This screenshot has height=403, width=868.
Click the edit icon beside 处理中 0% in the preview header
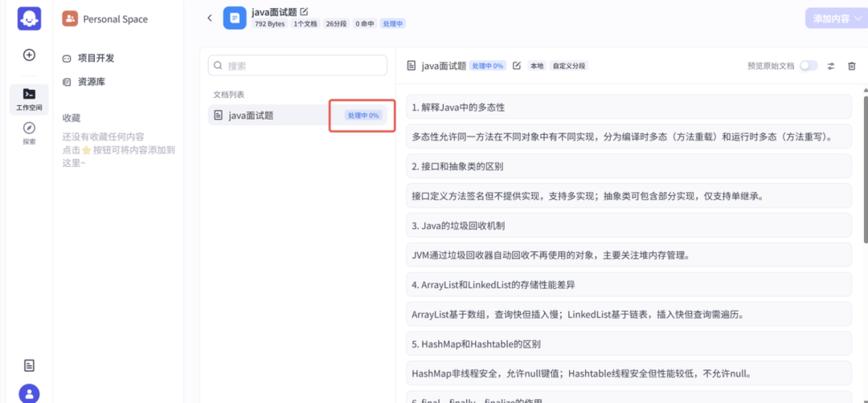tap(517, 66)
